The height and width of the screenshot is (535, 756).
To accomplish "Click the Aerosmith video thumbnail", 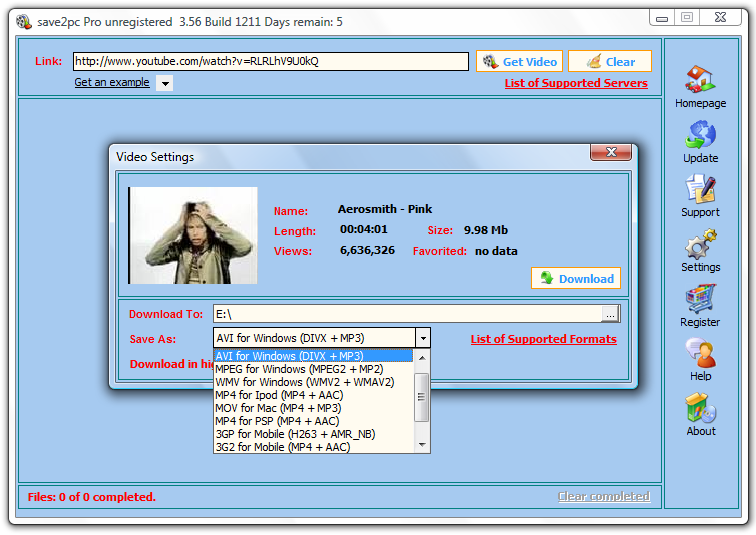I will click(x=193, y=235).
